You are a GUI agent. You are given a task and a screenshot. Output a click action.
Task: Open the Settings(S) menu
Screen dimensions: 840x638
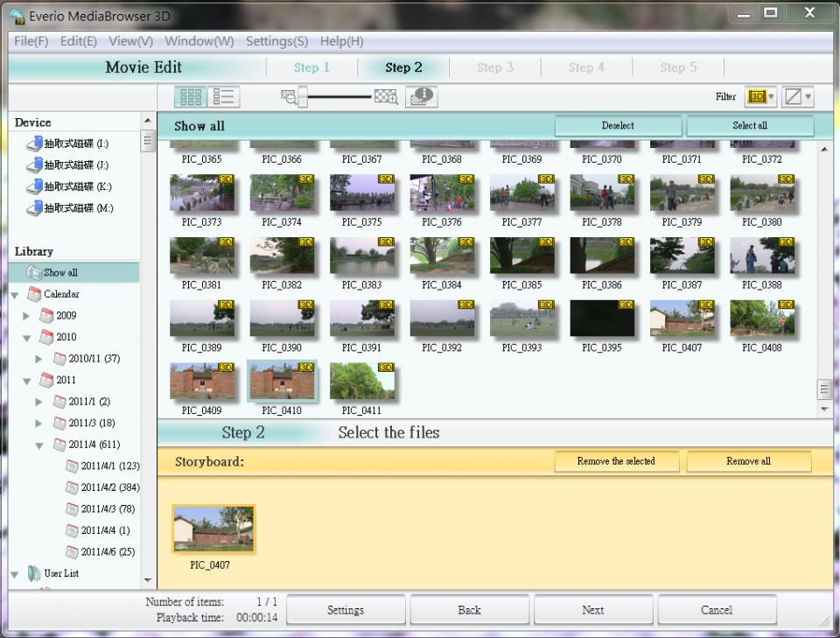click(x=276, y=41)
